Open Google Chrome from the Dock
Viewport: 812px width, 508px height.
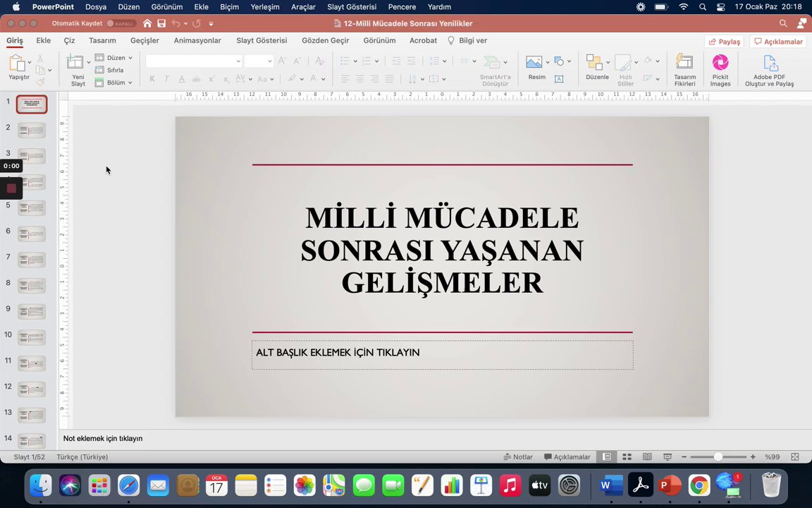[699, 485]
